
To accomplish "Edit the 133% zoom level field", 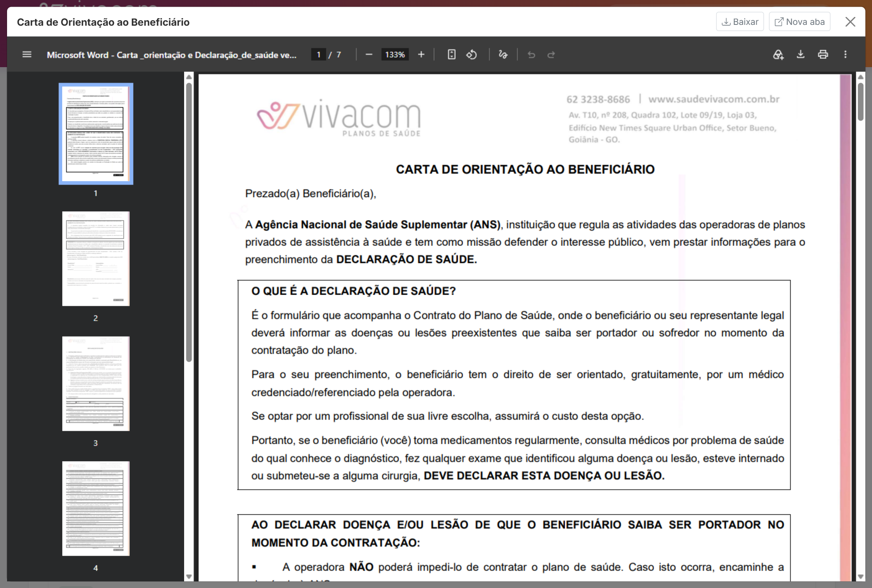I will [395, 55].
